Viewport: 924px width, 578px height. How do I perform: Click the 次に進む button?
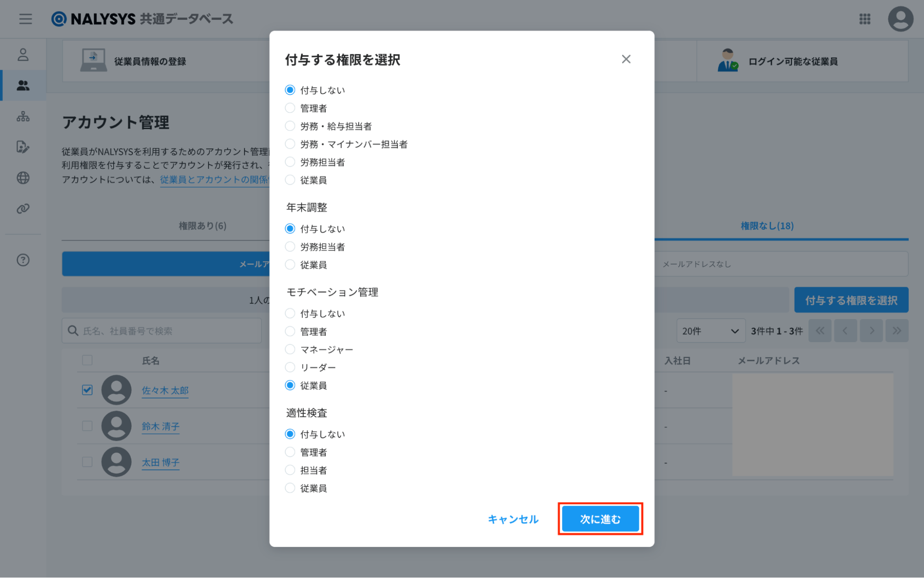tap(600, 519)
